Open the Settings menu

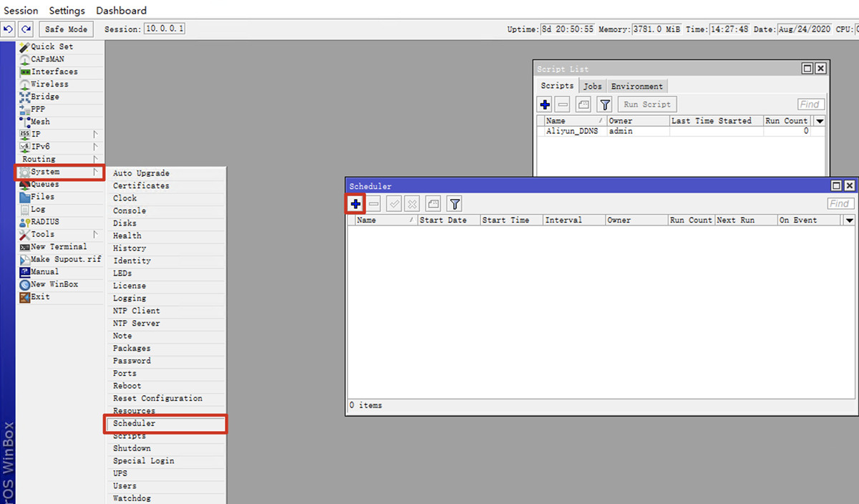click(67, 11)
